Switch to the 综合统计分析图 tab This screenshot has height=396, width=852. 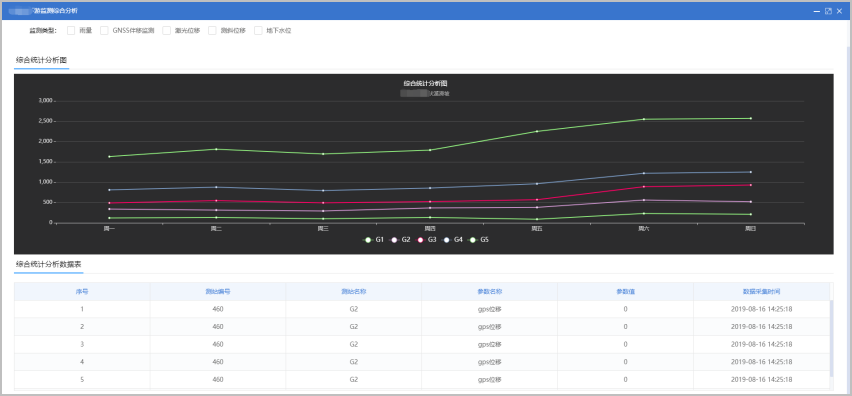pos(42,60)
